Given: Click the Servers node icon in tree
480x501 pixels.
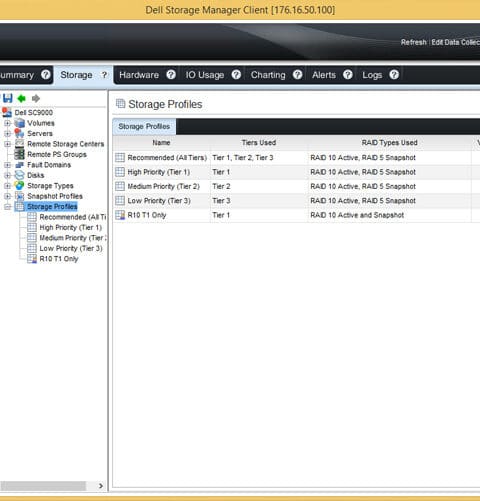Looking at the screenshot, I should [19, 133].
